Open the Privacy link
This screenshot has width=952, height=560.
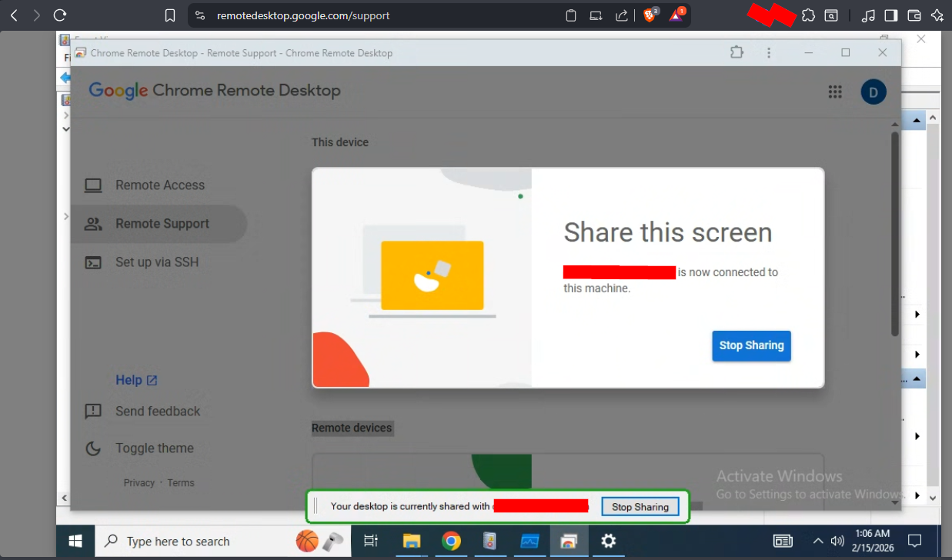(x=139, y=483)
